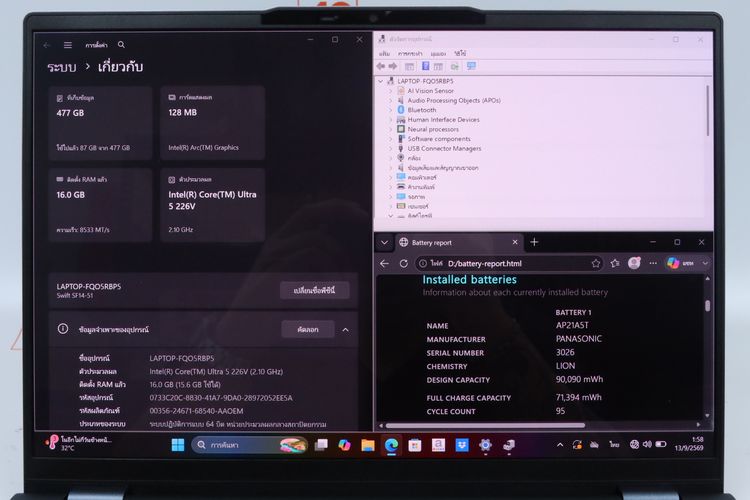
Task: Click the scan for hardware changes monitor icon
Action: (471, 66)
